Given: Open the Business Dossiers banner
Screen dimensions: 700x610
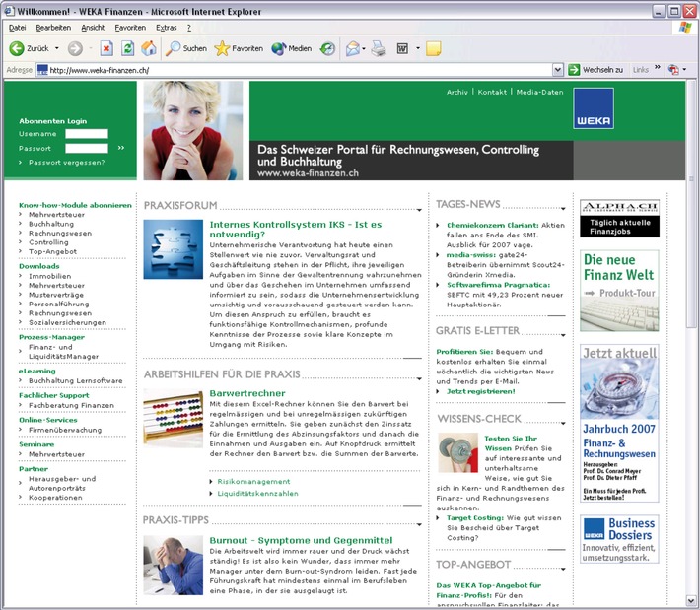Looking at the screenshot, I should [618, 538].
